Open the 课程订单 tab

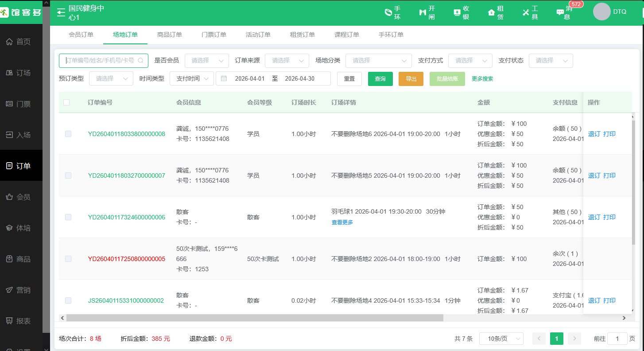346,34
